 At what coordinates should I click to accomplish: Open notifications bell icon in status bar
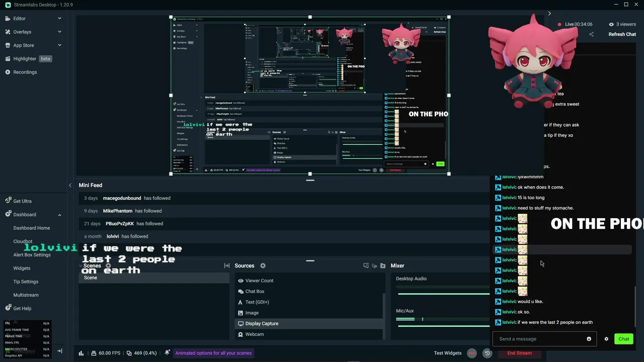click(x=167, y=353)
